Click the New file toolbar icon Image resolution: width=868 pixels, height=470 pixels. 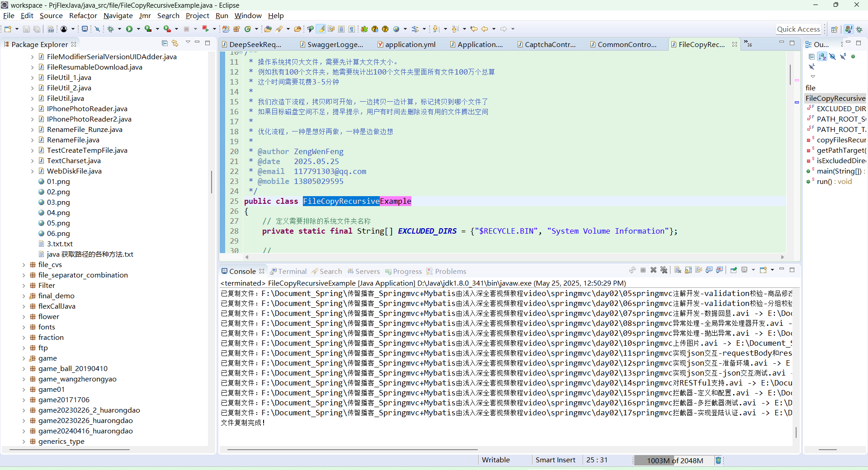(x=8, y=29)
